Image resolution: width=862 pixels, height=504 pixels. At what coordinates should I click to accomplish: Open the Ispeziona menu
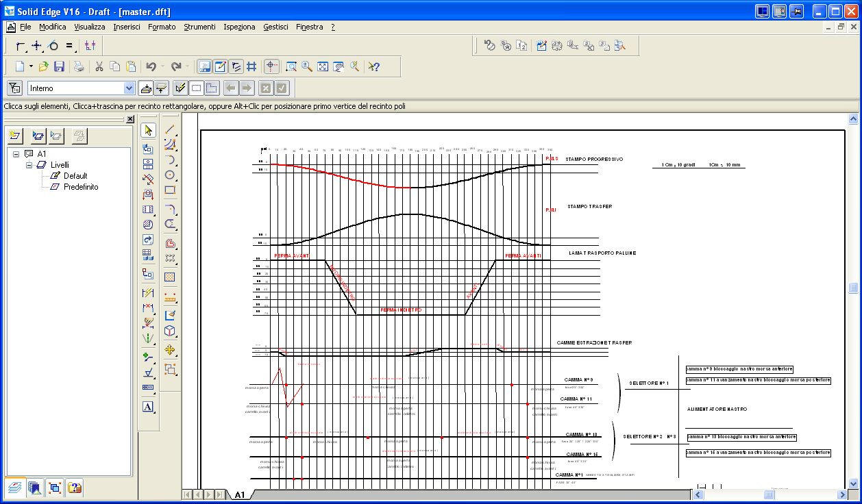pos(239,27)
